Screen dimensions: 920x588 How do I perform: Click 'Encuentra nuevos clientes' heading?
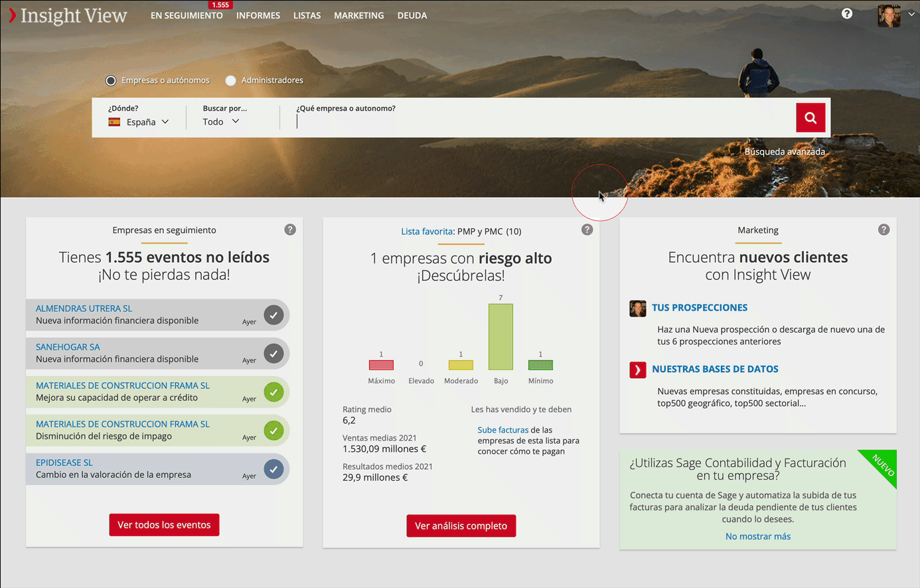pyautogui.click(x=758, y=257)
